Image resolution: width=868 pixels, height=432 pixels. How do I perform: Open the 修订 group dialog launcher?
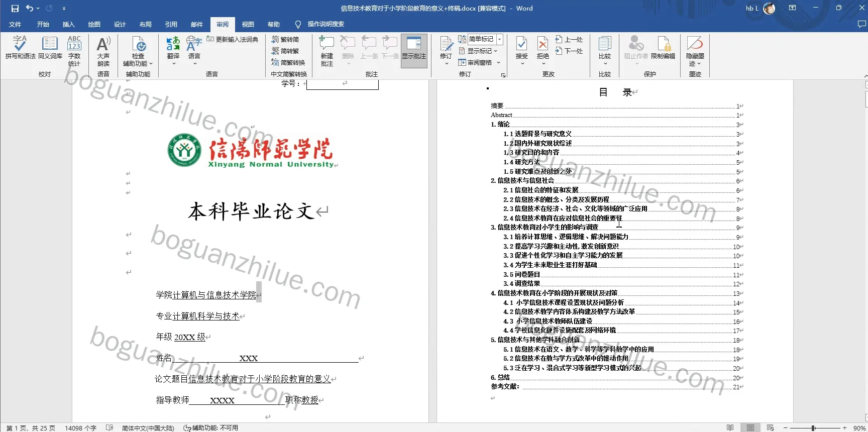pos(503,75)
